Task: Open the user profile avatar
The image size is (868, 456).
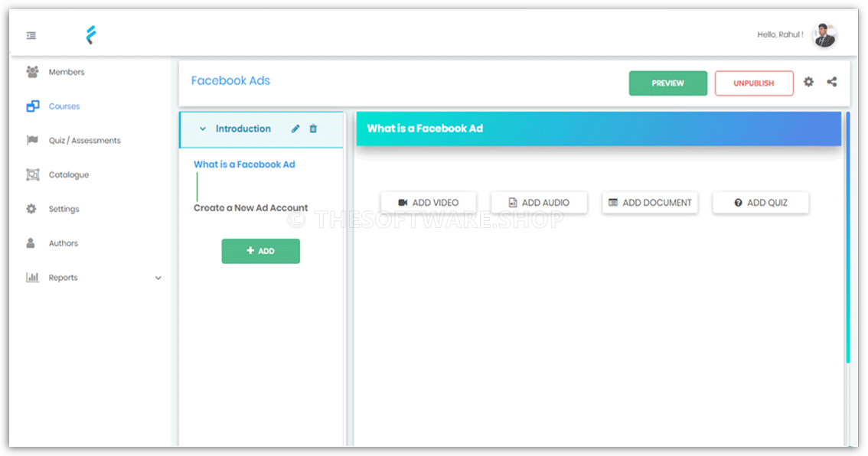Action: click(824, 35)
